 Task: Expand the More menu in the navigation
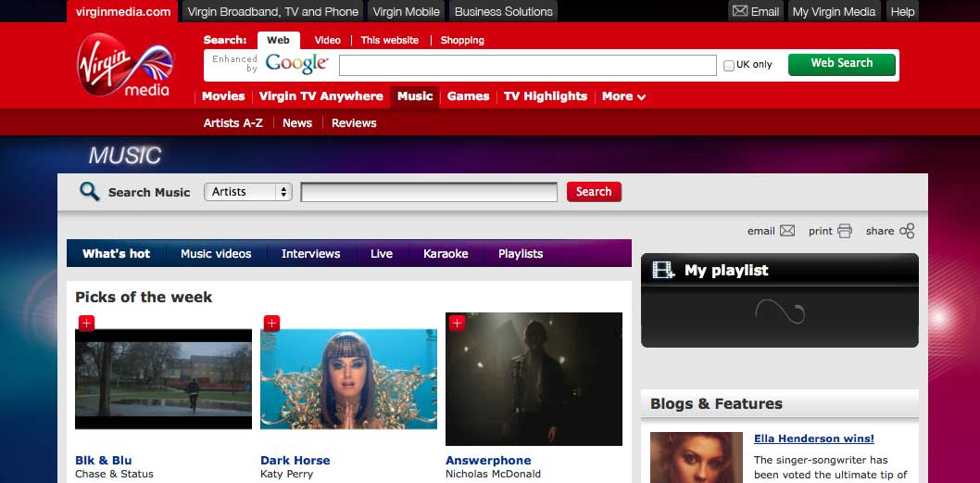(623, 96)
